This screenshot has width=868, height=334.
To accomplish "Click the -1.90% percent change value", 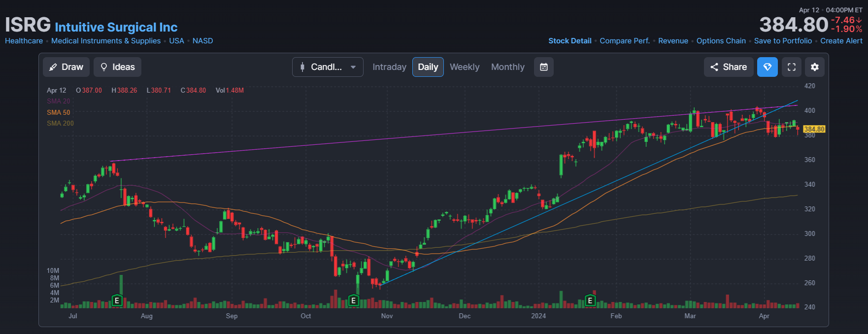I will tap(847, 29).
